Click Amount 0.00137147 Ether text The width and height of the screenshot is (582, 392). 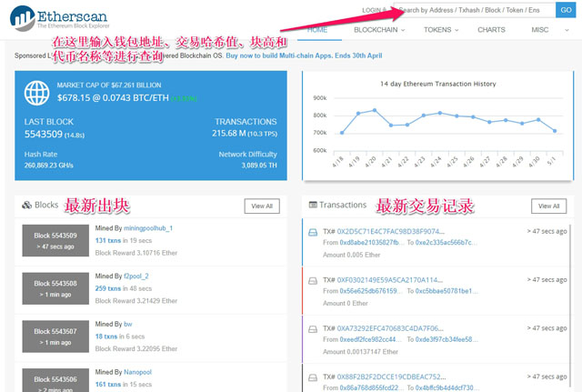coord(360,352)
